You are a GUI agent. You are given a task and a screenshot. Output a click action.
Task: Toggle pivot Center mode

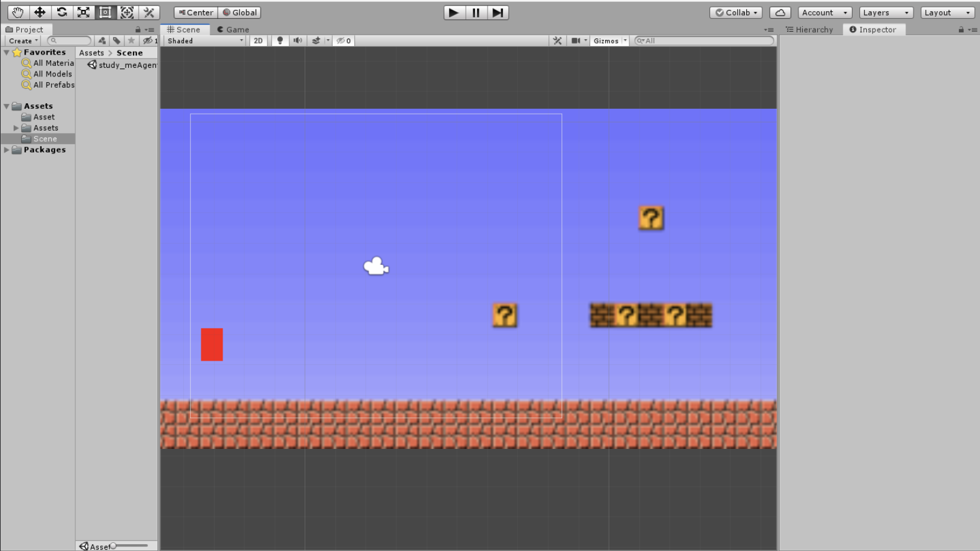196,12
